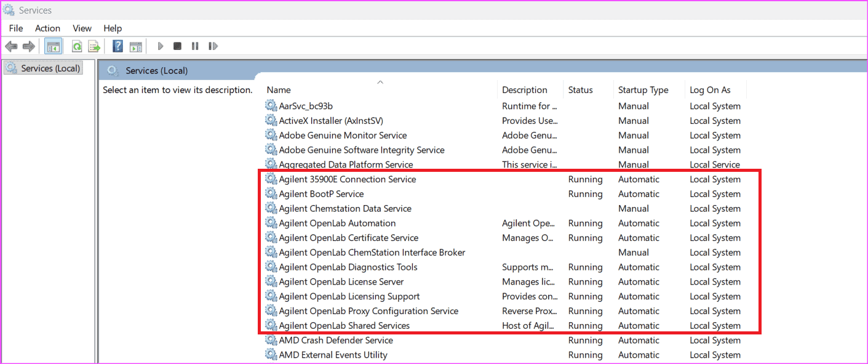
Task: Select AMD External Events Utility name
Action: 333,355
